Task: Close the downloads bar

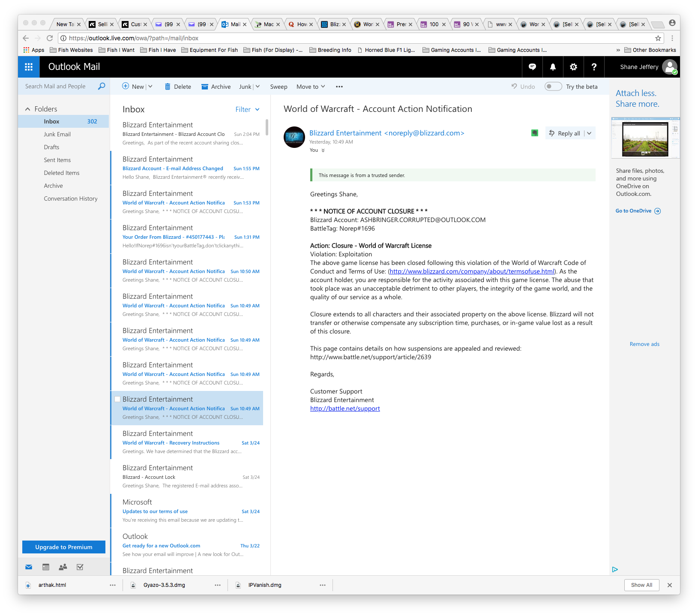Action: coord(670,585)
